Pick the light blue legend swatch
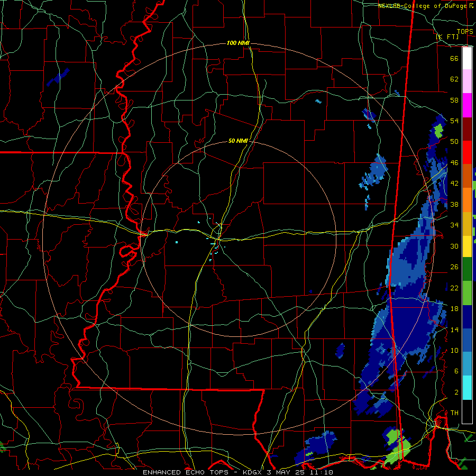476x476 pixels. click(467, 364)
